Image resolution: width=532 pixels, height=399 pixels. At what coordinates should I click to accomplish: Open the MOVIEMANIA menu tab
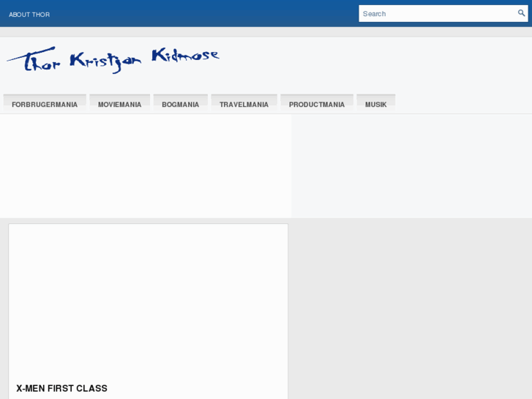pyautogui.click(x=120, y=103)
